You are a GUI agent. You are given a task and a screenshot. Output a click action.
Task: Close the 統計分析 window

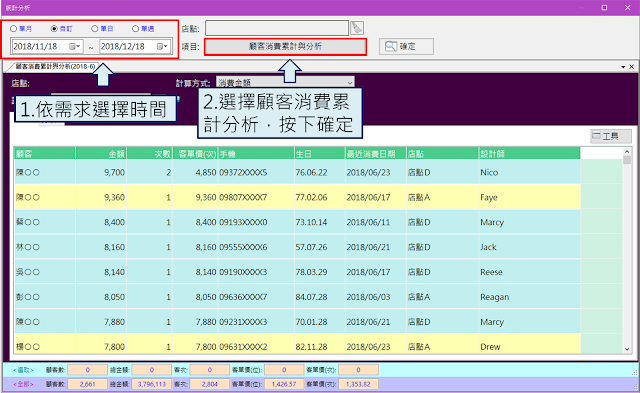click(x=627, y=8)
